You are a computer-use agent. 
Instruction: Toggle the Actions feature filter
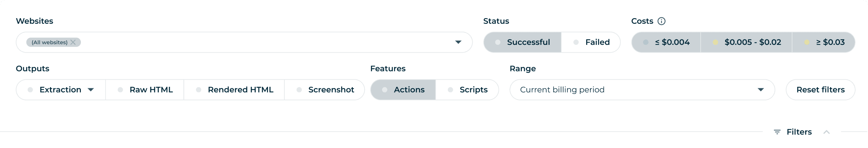[403, 90]
